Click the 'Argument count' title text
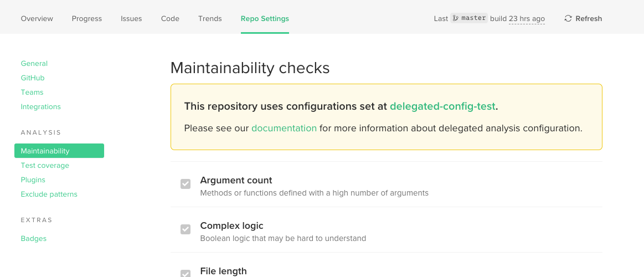Image resolution: width=644 pixels, height=277 pixels. pos(236,181)
